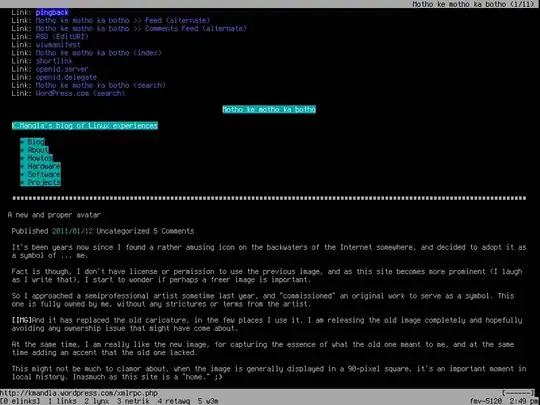Image resolution: width=540 pixels, height=405 pixels.
Task: Follow the wlwmanifest link
Action: pos(58,45)
